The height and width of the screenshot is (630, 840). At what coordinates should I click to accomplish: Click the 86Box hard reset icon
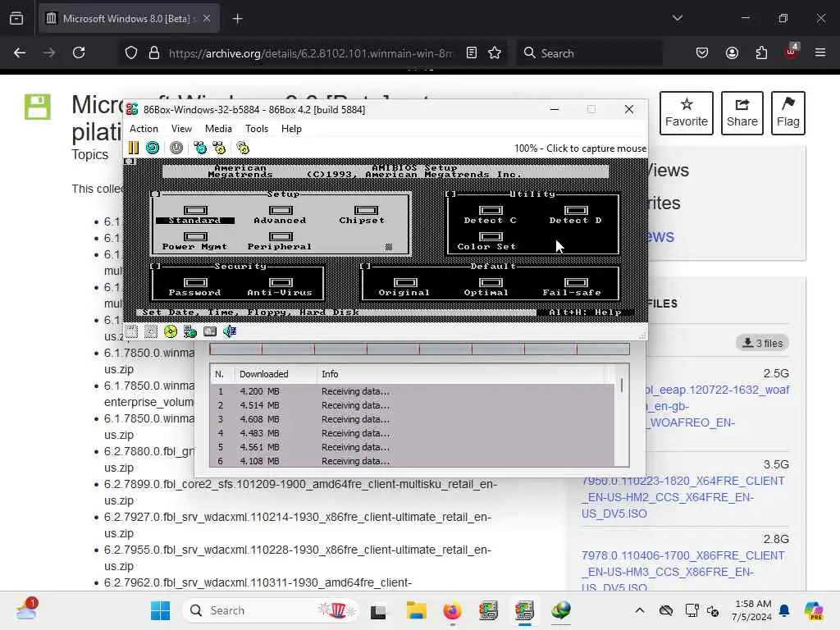click(153, 148)
